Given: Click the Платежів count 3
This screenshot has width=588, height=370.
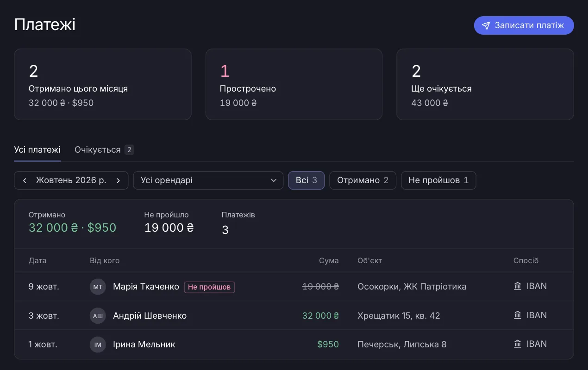Looking at the screenshot, I should point(225,230).
